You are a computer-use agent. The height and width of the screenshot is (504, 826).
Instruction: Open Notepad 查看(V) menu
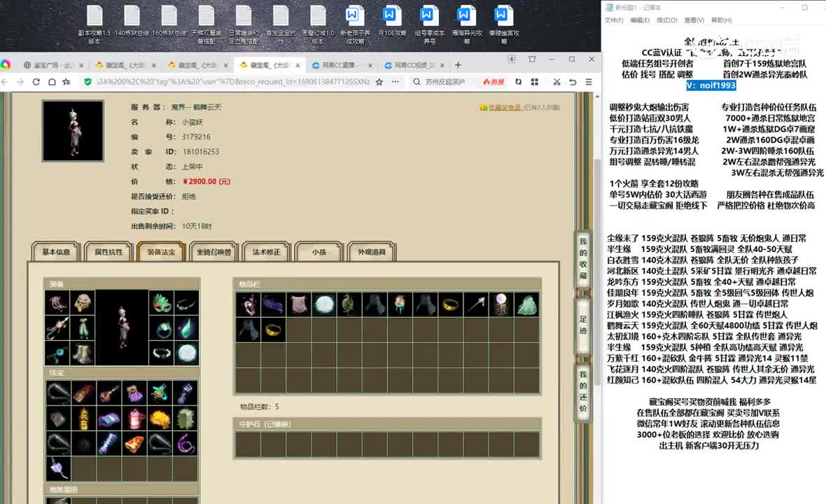click(x=694, y=20)
